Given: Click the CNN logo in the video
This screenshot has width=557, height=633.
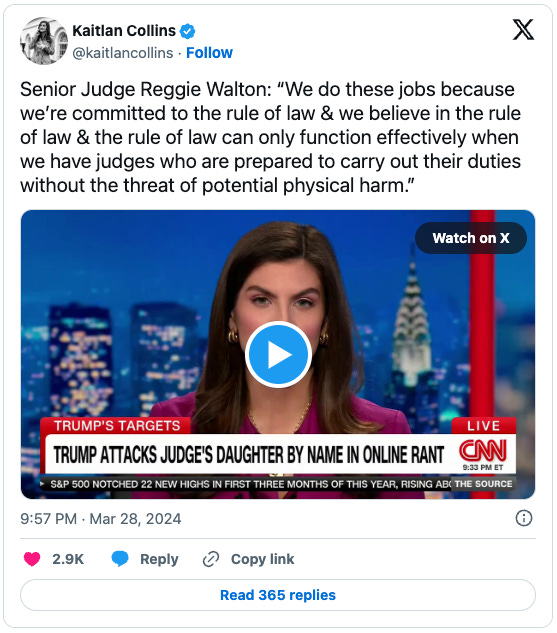Looking at the screenshot, I should pos(483,451).
